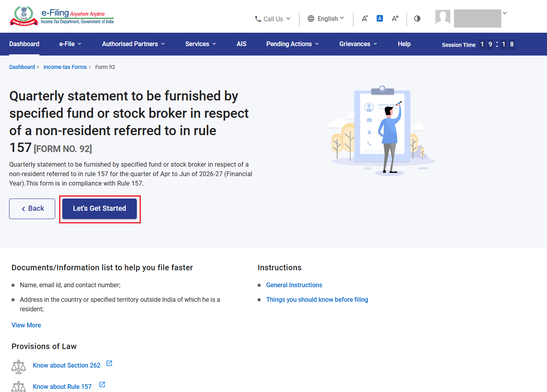Click external link icon beside Section 262
This screenshot has width=547, height=392.
(x=109, y=363)
